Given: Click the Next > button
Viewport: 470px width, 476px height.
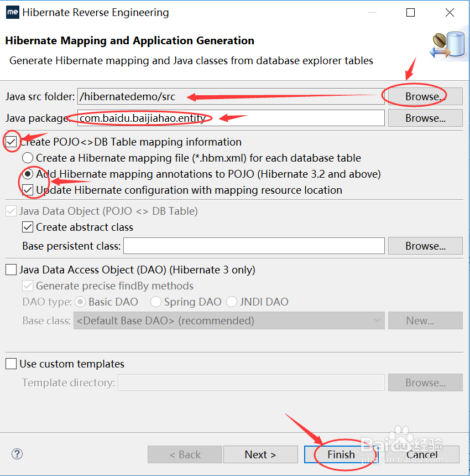Looking at the screenshot, I should [260, 454].
